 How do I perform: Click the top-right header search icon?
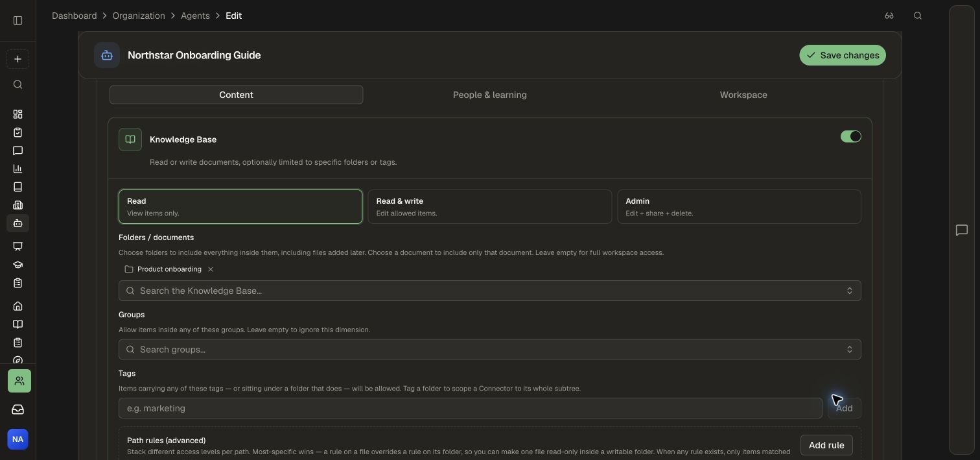pyautogui.click(x=918, y=16)
